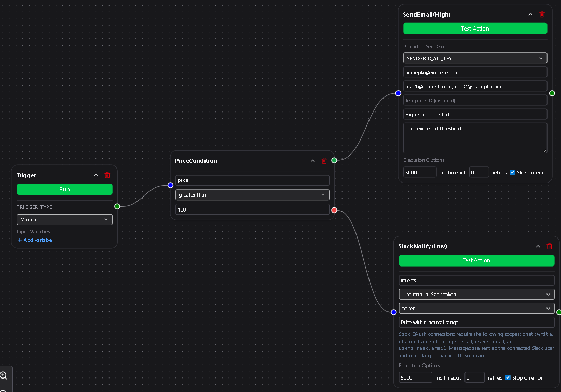Screen dimensions: 561x392
Task: Click the 'price' variable field
Action: click(x=252, y=180)
